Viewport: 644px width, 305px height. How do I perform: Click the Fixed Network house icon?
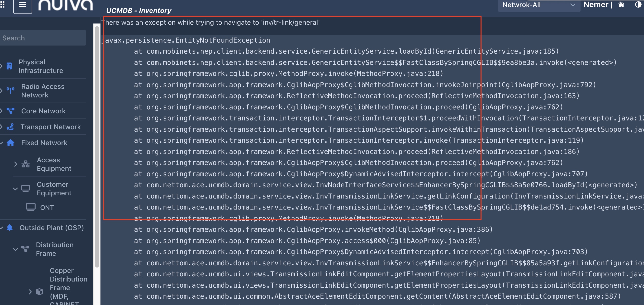click(11, 143)
